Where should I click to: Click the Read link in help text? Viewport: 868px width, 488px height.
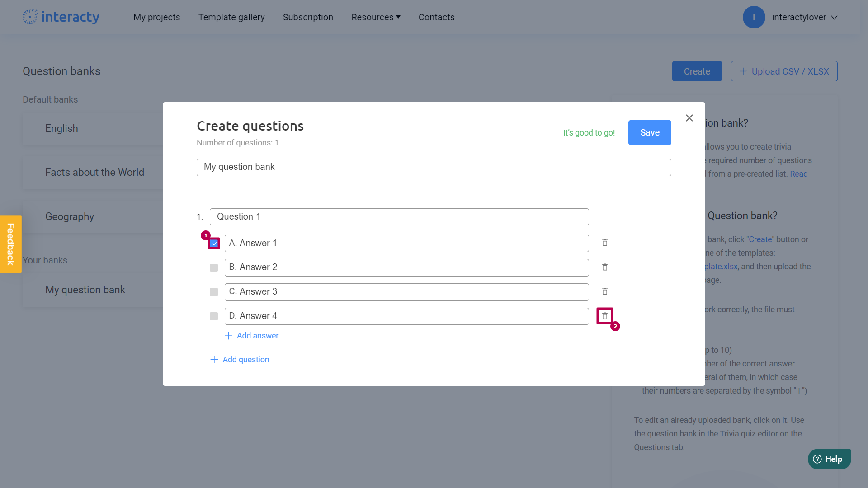pyautogui.click(x=798, y=174)
